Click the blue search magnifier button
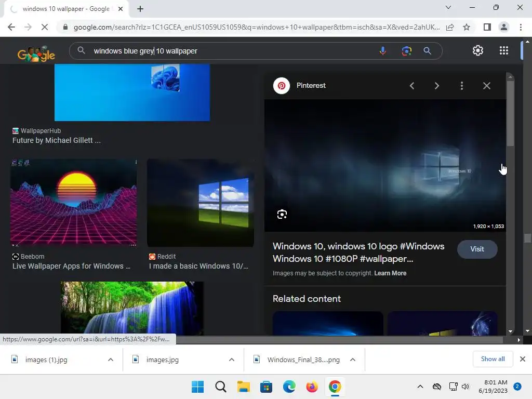This screenshot has width=532, height=399. coord(427,51)
